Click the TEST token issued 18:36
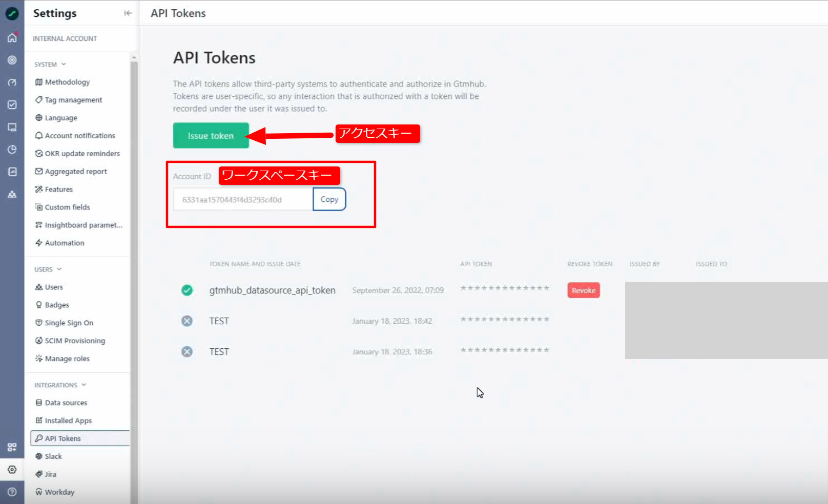828x504 pixels. (219, 351)
